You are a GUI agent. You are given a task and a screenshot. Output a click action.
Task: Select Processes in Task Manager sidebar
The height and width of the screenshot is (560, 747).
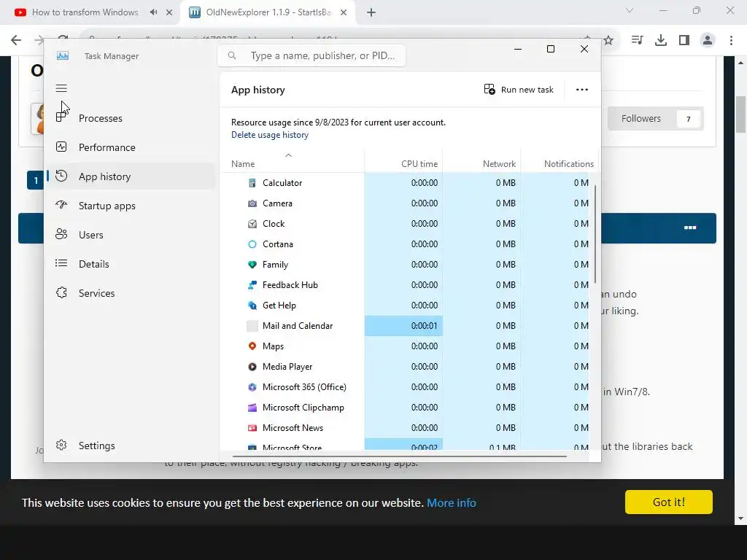pos(101,118)
